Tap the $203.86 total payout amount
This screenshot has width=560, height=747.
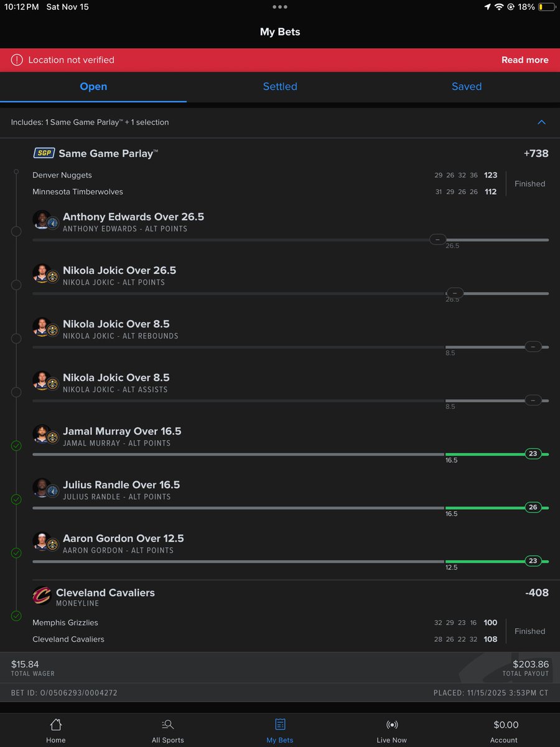point(531,664)
